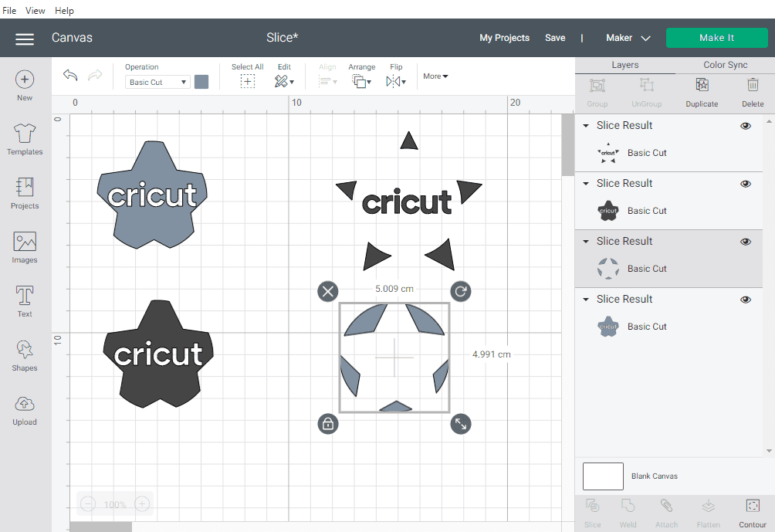775x532 pixels.
Task: Collapse Slice Result layer with black triangles thumbnail
Action: click(586, 126)
